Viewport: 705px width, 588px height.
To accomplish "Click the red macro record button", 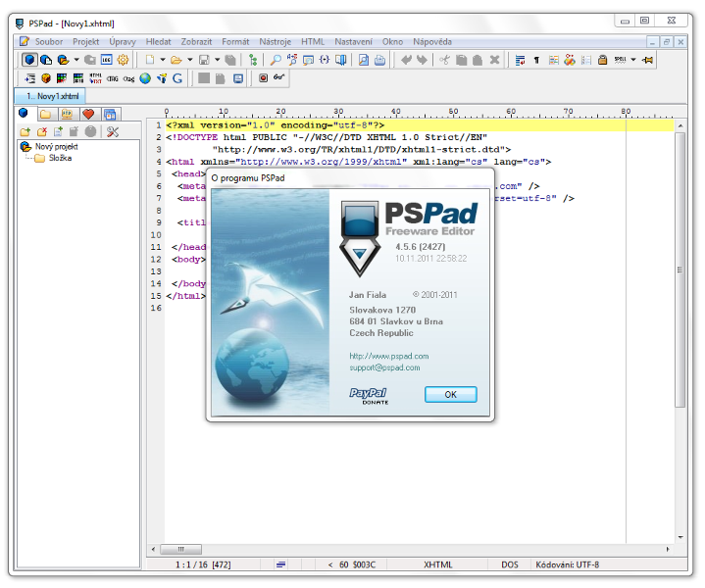I will [x=264, y=78].
